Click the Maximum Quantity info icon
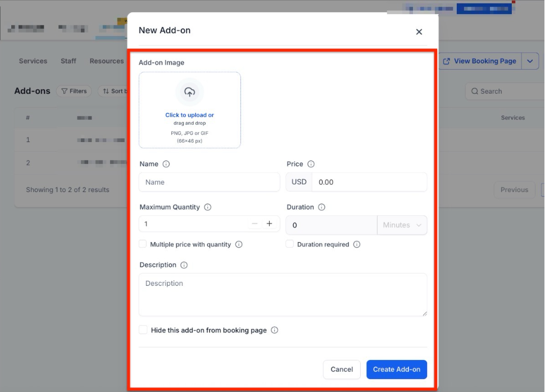The width and height of the screenshot is (545, 392). pyautogui.click(x=208, y=207)
